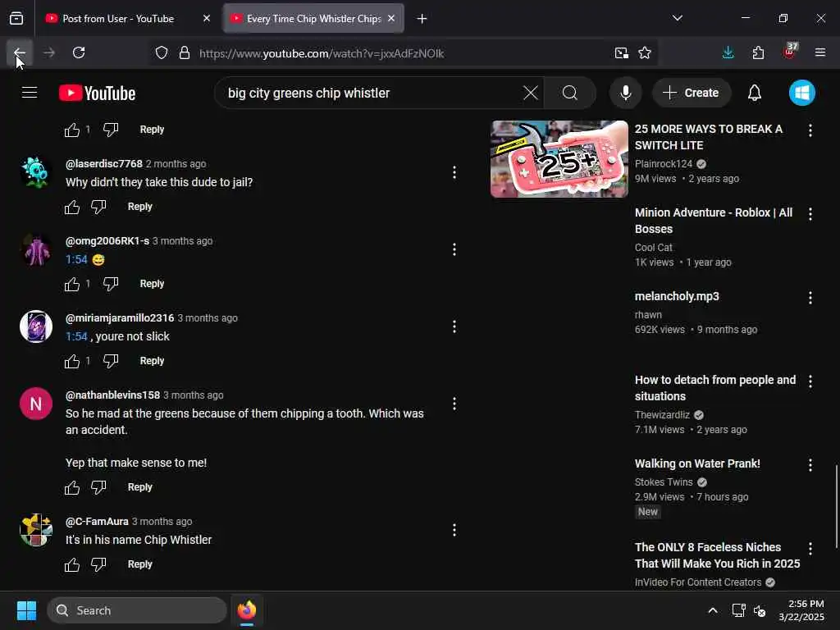Jump to 1:54 in @omg2006RK1-s's comment
Screen dimensions: 840x630
76,260
